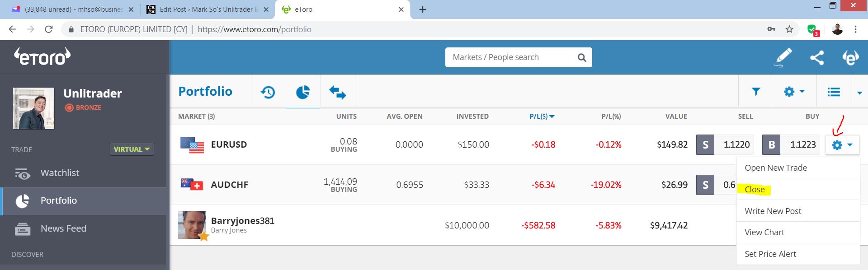Open the Chrome profile avatar
The width and height of the screenshot is (868, 270).
(837, 29)
